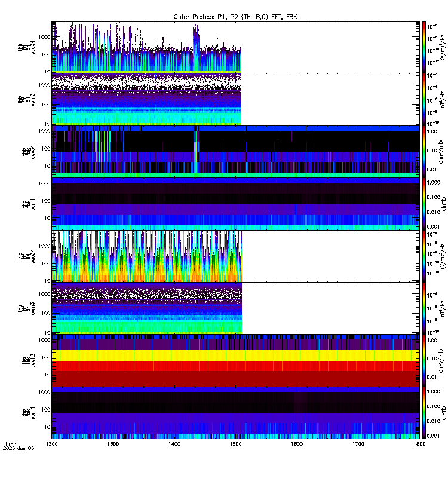Click the <|mV/m|> unit label of thb edc34
Image resolution: width=448 pixels, height=478 pixels.
441,152
